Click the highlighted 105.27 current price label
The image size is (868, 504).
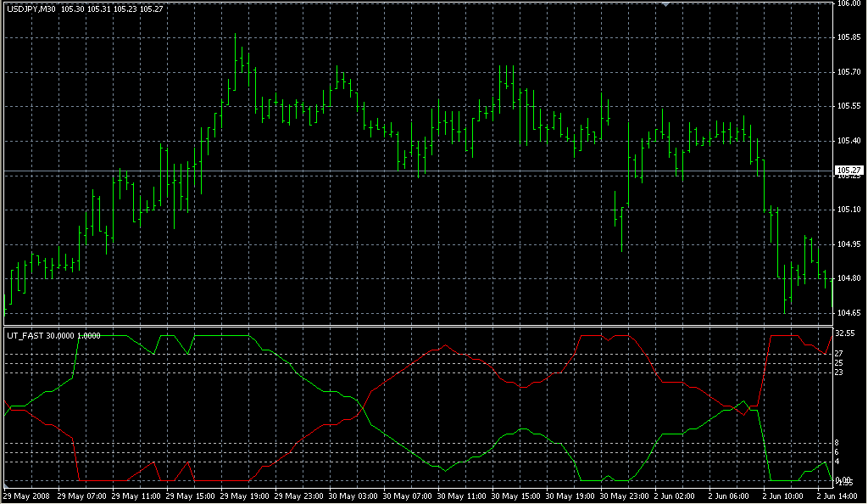pos(849,171)
